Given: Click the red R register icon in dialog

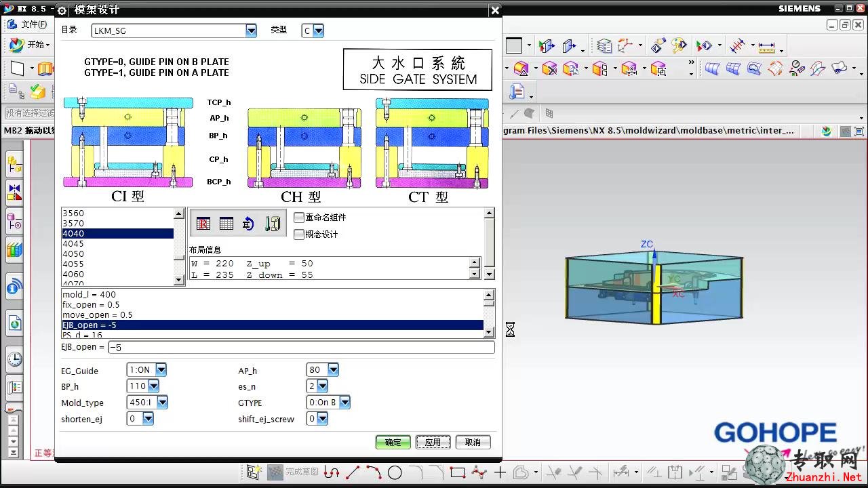Looking at the screenshot, I should point(203,224).
